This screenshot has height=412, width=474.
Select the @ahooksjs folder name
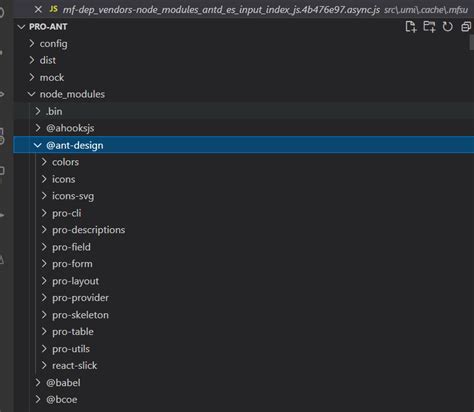(x=70, y=128)
